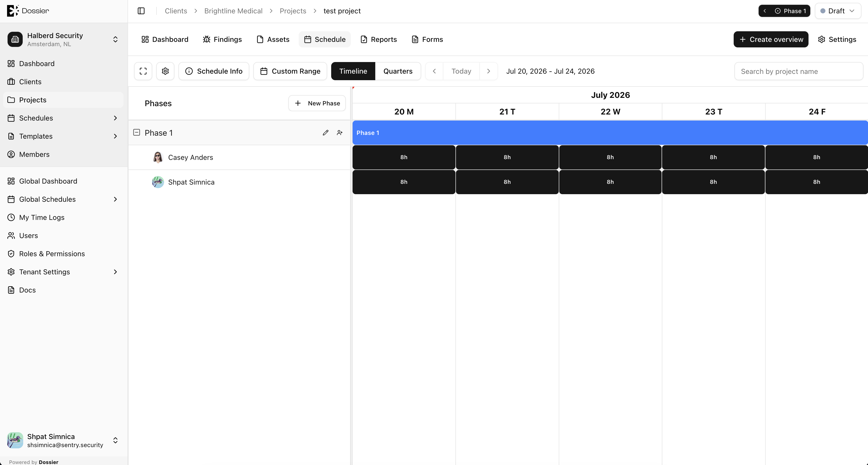Go to next date range
The image size is (868, 465).
pos(489,71)
